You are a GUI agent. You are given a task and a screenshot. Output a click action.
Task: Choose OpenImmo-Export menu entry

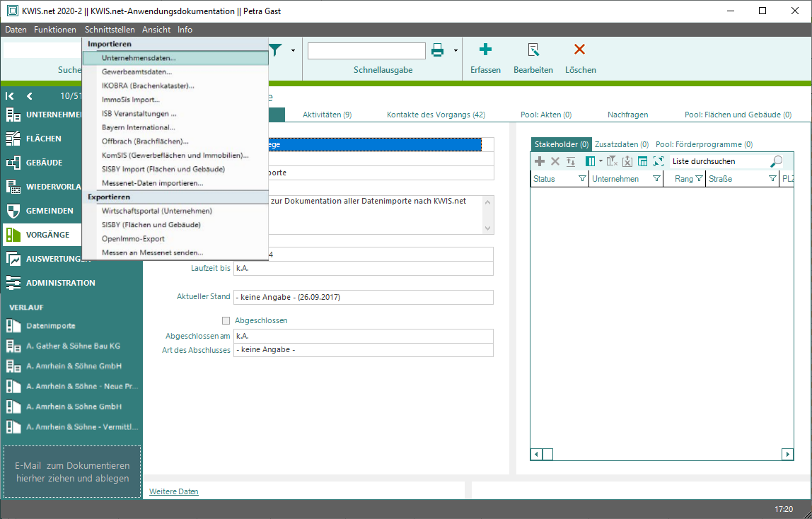175,238
